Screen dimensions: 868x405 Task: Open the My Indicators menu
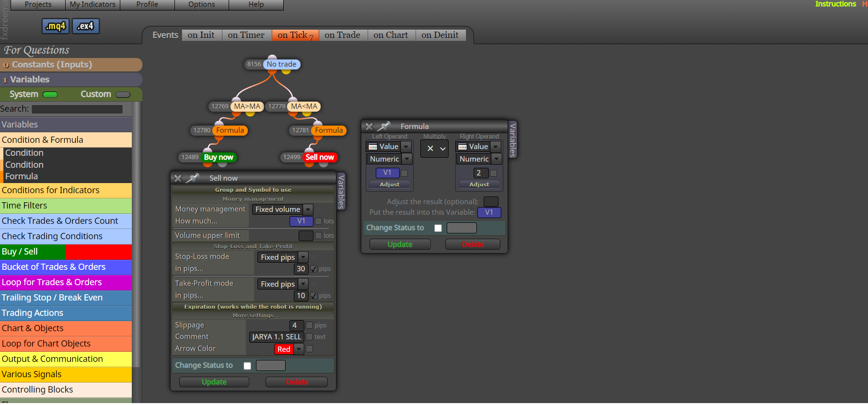pos(93,4)
